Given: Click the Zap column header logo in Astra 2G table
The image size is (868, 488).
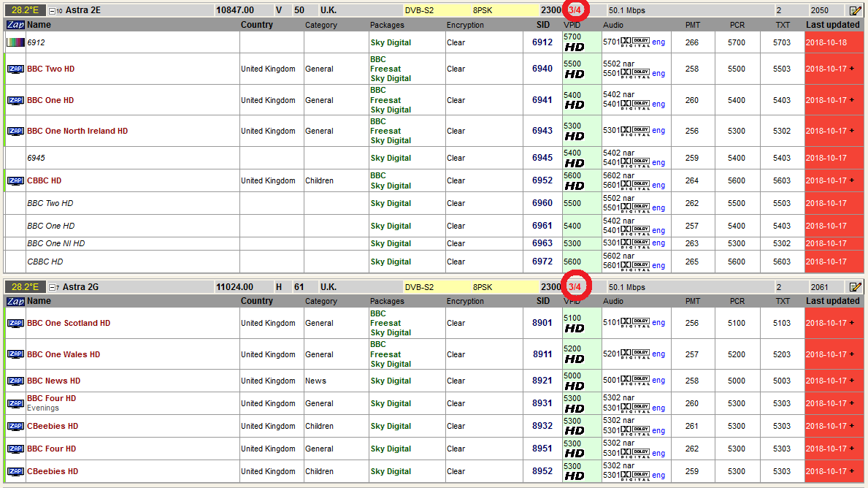Looking at the screenshot, I should pyautogui.click(x=15, y=301).
